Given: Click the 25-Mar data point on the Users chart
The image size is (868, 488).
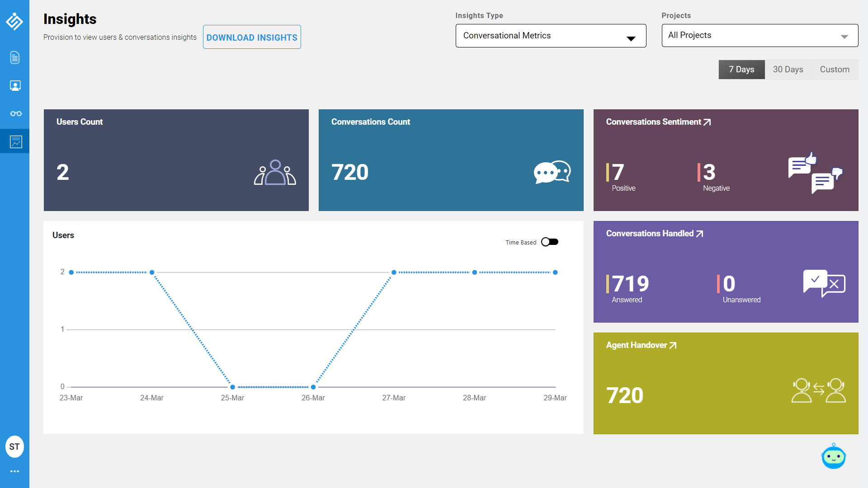Looking at the screenshot, I should [x=232, y=387].
